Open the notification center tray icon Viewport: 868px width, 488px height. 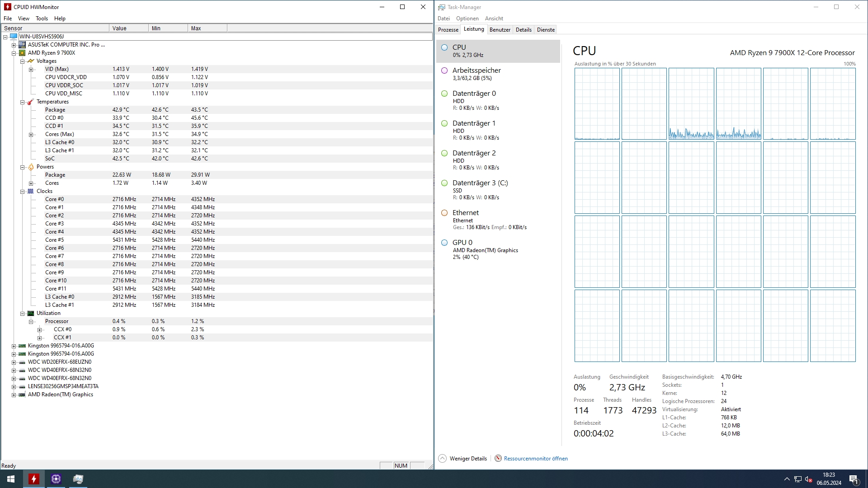coord(854,479)
